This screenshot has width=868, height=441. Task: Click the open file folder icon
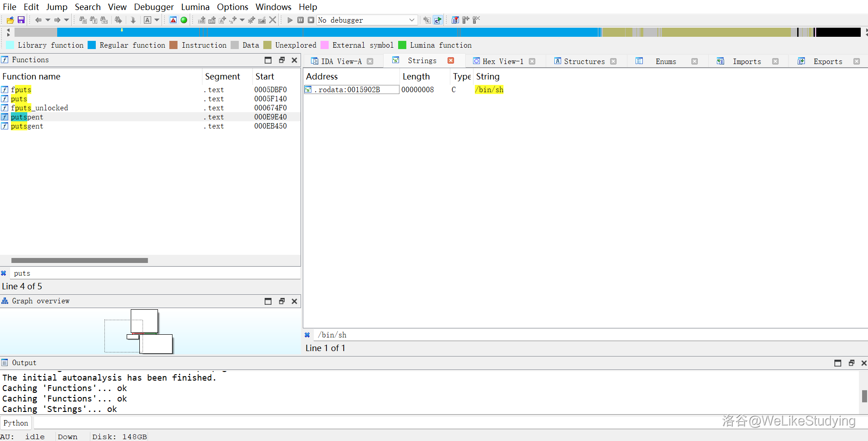tap(10, 20)
